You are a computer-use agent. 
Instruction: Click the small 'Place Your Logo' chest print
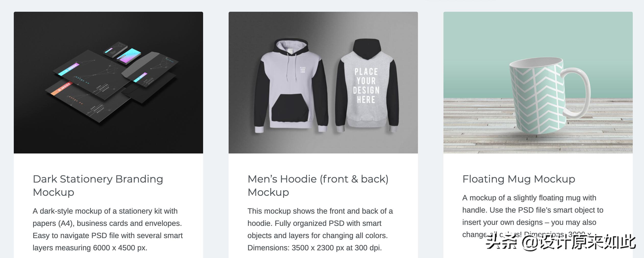[x=303, y=70]
